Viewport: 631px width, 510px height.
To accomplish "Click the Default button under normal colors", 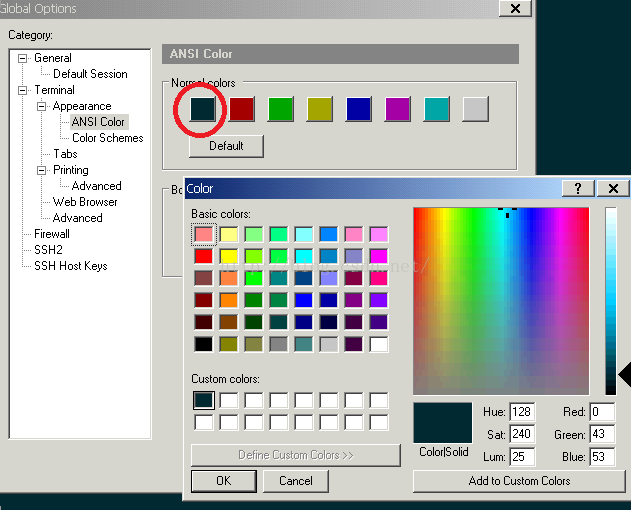I will [x=226, y=146].
